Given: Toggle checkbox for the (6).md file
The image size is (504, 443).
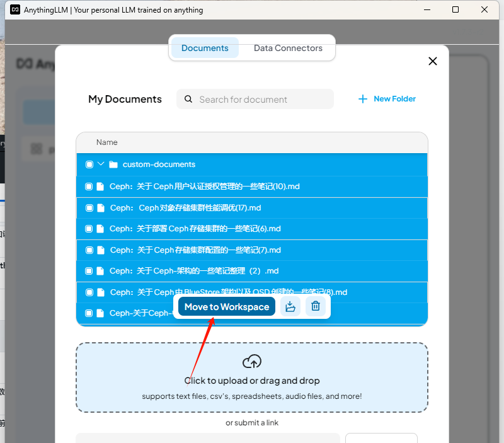Looking at the screenshot, I should click(x=89, y=229).
